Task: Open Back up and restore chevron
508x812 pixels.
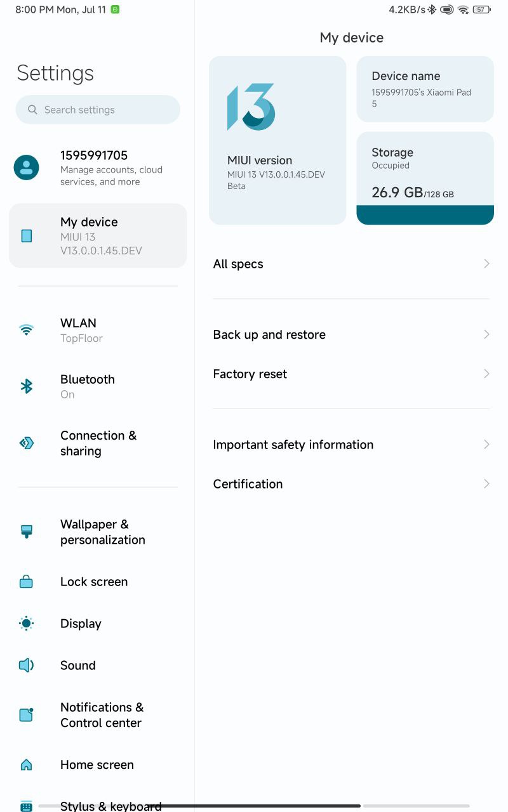Action: click(486, 334)
